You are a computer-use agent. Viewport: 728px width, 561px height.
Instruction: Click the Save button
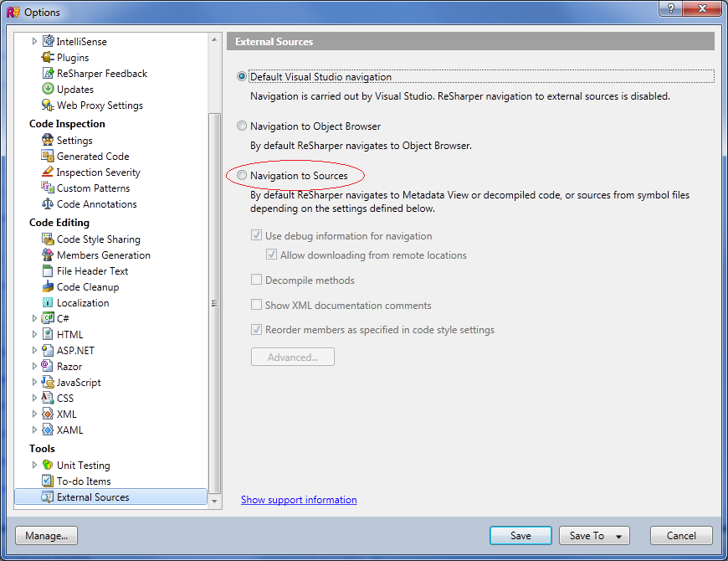520,535
